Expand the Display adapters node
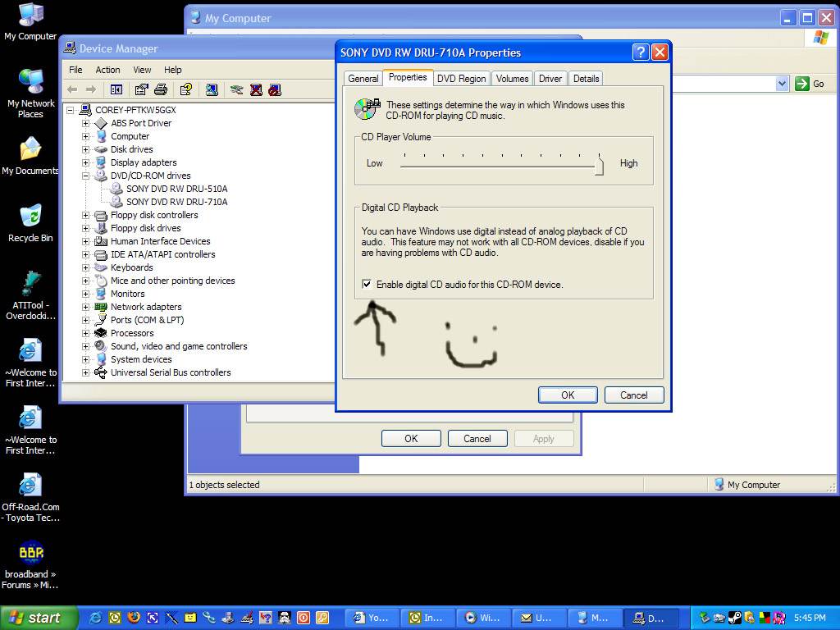Viewport: 840px width, 630px height. pos(85,162)
